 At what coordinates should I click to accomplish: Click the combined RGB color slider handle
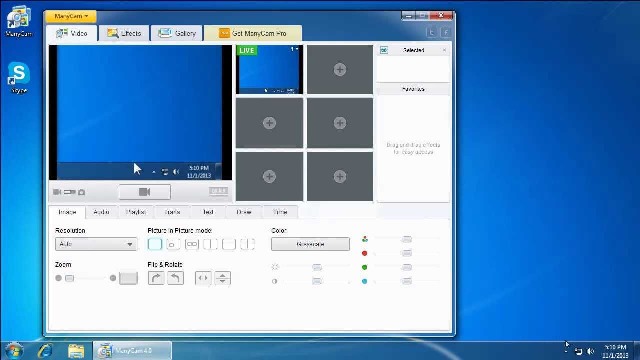pyautogui.click(x=407, y=239)
